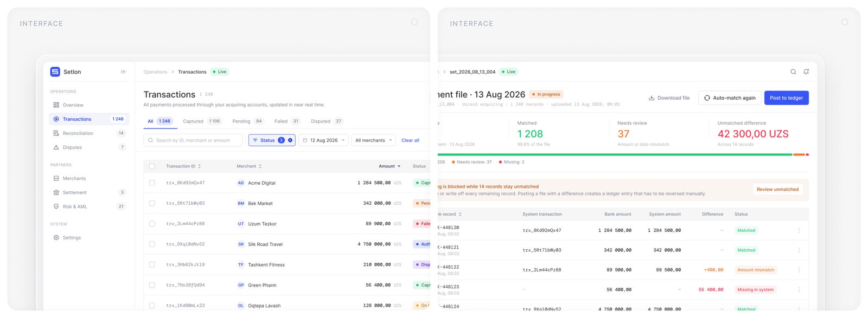This screenshot has height=318, width=868.
Task: Click the Operations breadcrumb link
Action: [x=155, y=72]
